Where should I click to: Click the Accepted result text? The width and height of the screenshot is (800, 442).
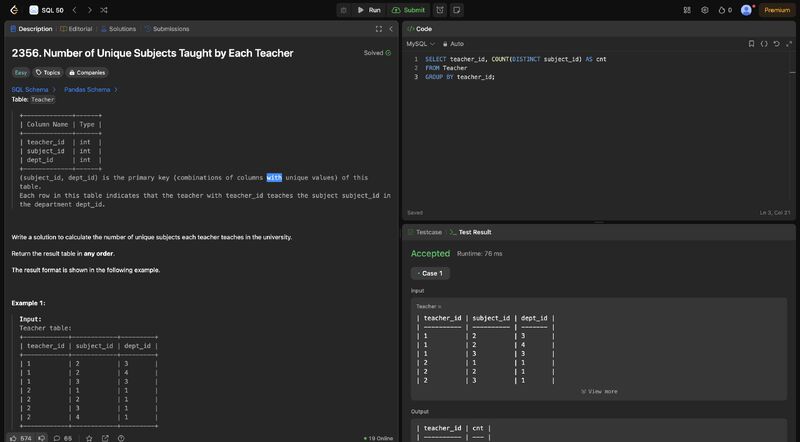pos(431,254)
